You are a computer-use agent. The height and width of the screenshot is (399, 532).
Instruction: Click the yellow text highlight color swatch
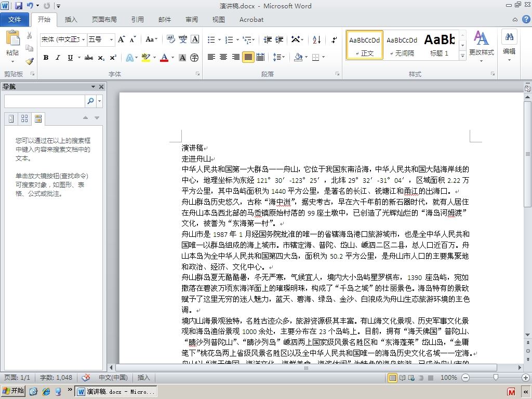146,58
